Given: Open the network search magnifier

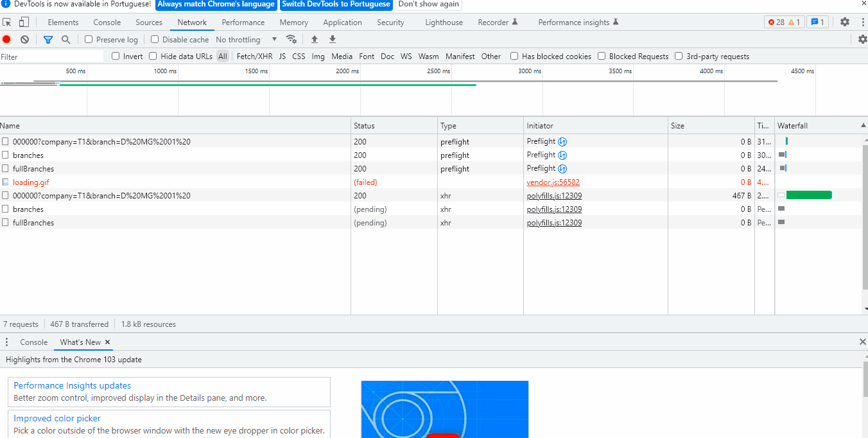Looking at the screenshot, I should coord(65,39).
